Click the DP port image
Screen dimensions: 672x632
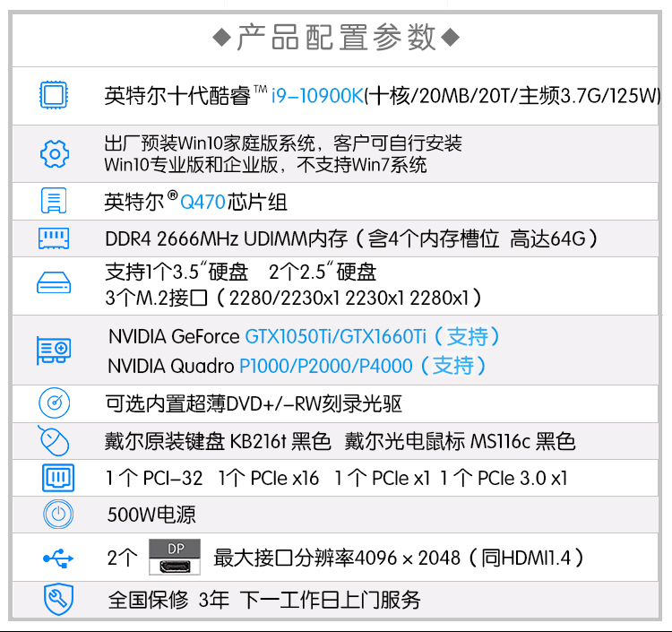[175, 557]
